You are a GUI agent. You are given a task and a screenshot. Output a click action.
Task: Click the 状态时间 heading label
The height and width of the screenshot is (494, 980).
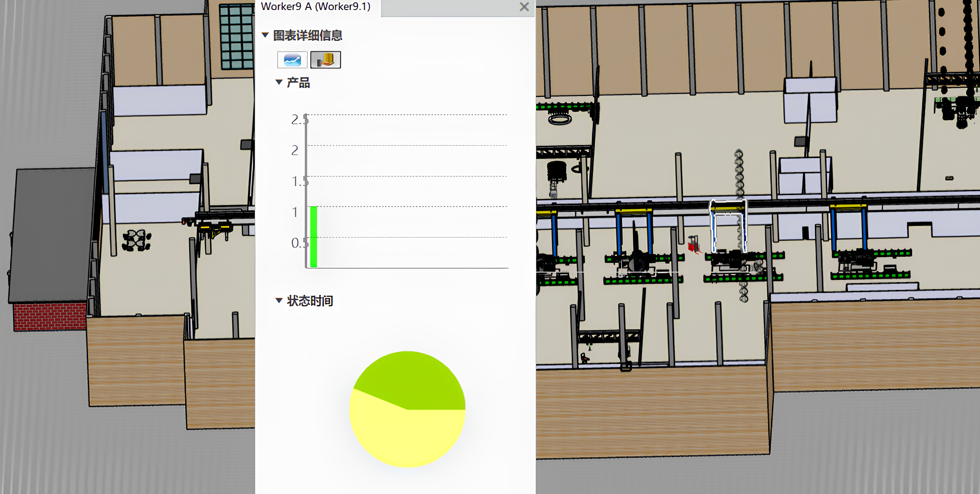tap(310, 301)
